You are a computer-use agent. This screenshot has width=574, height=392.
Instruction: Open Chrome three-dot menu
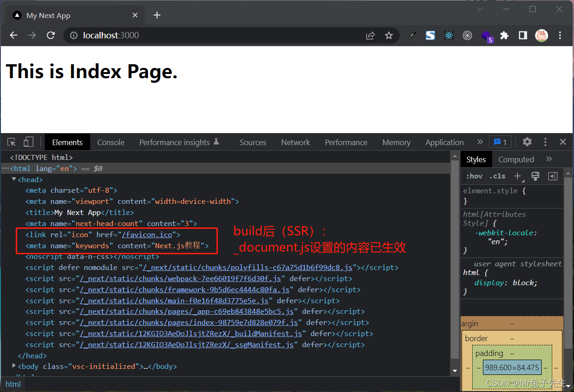pyautogui.click(x=560, y=36)
